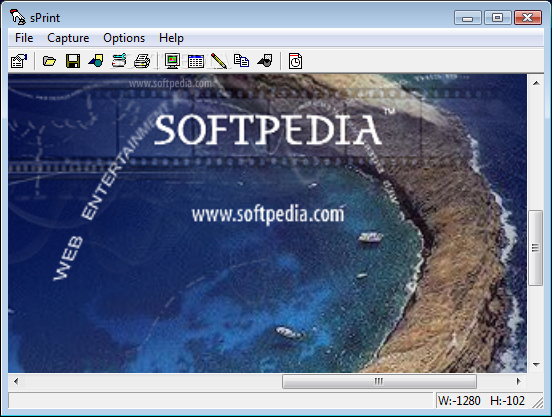This screenshot has width=552, height=417.
Task: Click the sPrint title bar app icon
Action: click(x=18, y=17)
